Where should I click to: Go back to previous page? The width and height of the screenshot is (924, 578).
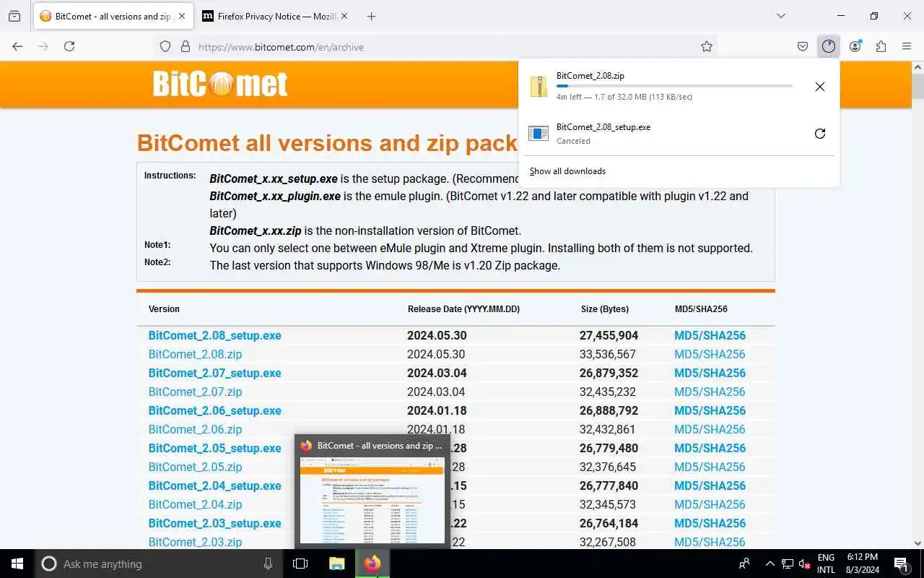click(x=18, y=46)
